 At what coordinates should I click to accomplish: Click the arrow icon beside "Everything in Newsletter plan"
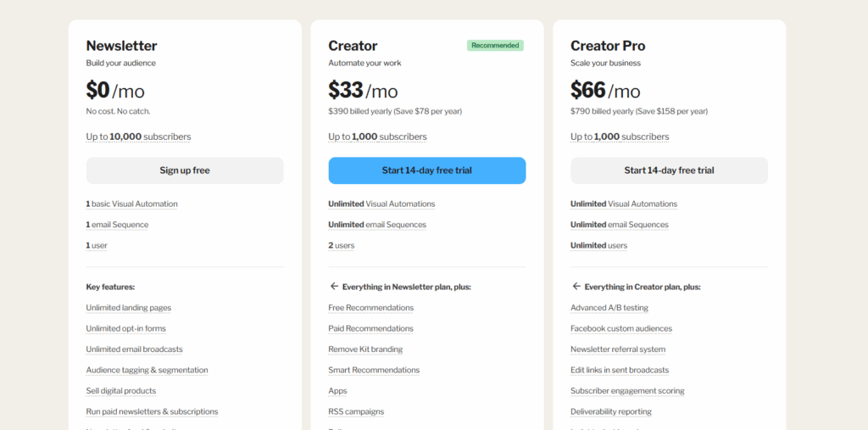(x=334, y=287)
